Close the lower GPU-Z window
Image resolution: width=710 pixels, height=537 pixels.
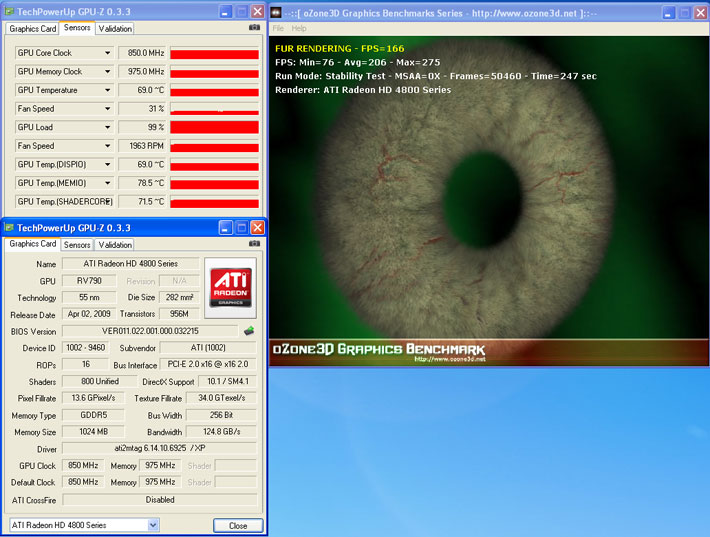pyautogui.click(x=257, y=227)
